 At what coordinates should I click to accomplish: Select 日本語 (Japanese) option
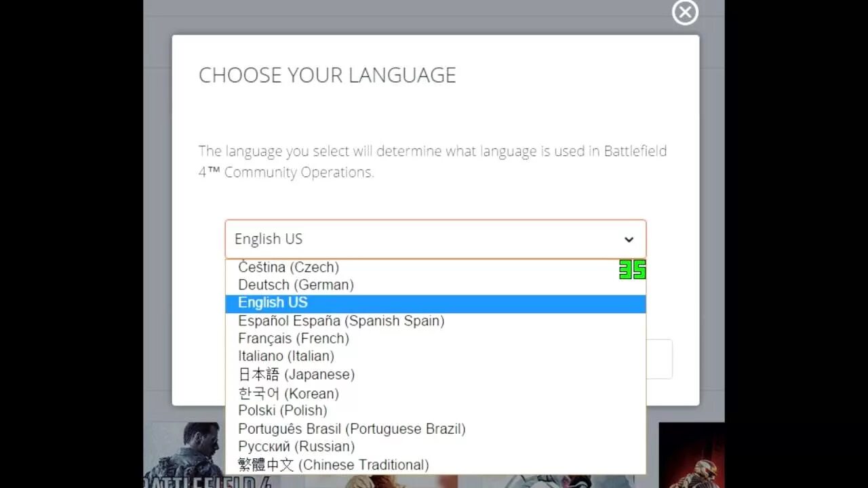tap(435, 375)
